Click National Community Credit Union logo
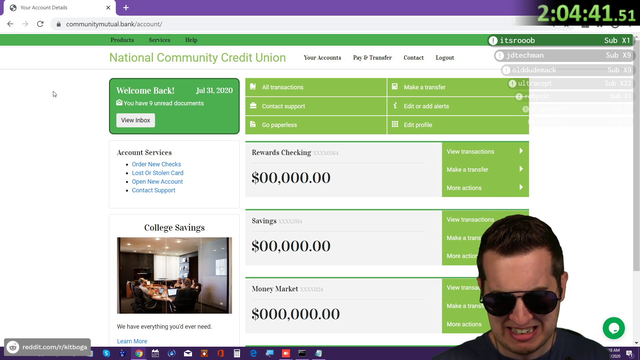 coord(198,58)
